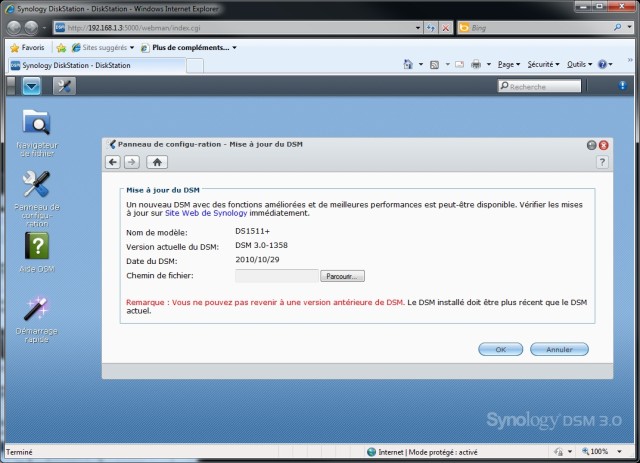Click the IE home toolbar icon
The width and height of the screenshot is (640, 463).
(408, 64)
